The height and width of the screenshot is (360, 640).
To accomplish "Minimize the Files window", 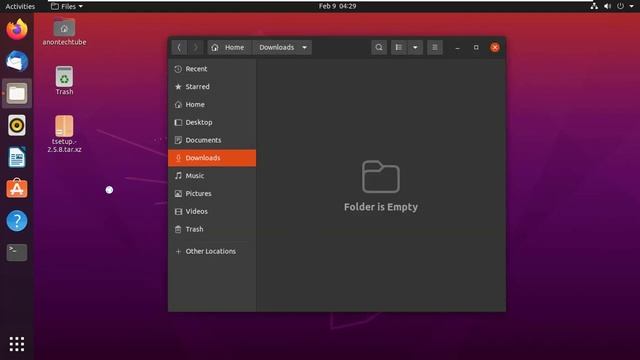I will point(458,48).
